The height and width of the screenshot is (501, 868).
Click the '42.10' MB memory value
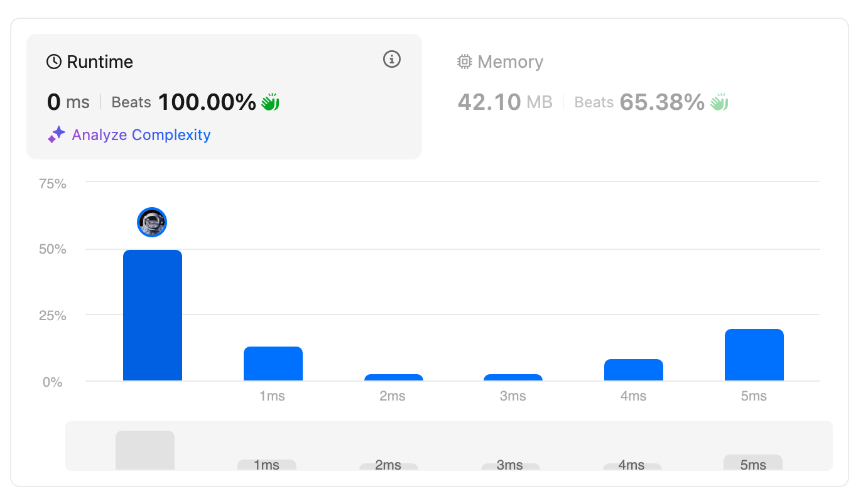coord(489,102)
